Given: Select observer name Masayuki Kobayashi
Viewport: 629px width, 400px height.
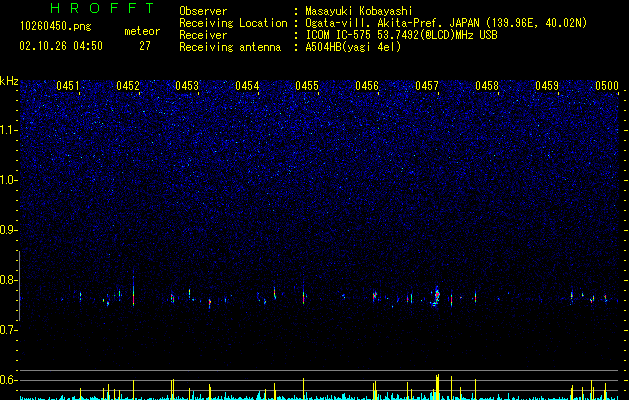Looking at the screenshot, I should (x=359, y=11).
